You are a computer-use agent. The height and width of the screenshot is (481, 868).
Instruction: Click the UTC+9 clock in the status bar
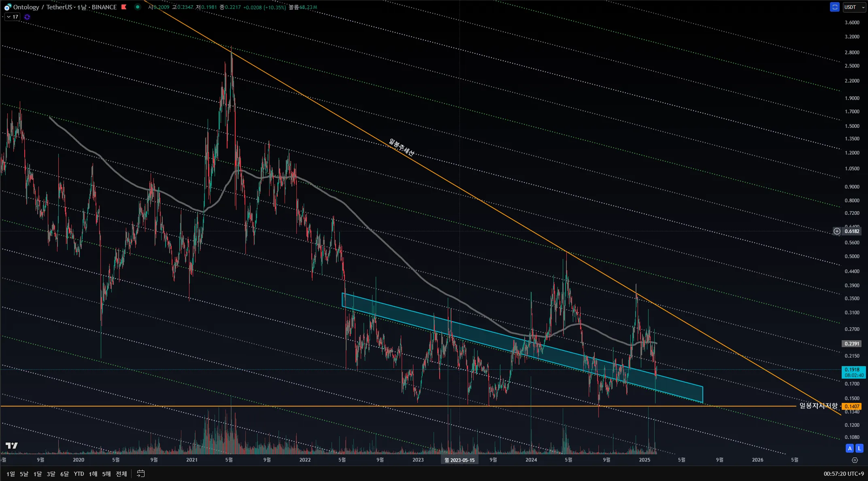pos(843,474)
